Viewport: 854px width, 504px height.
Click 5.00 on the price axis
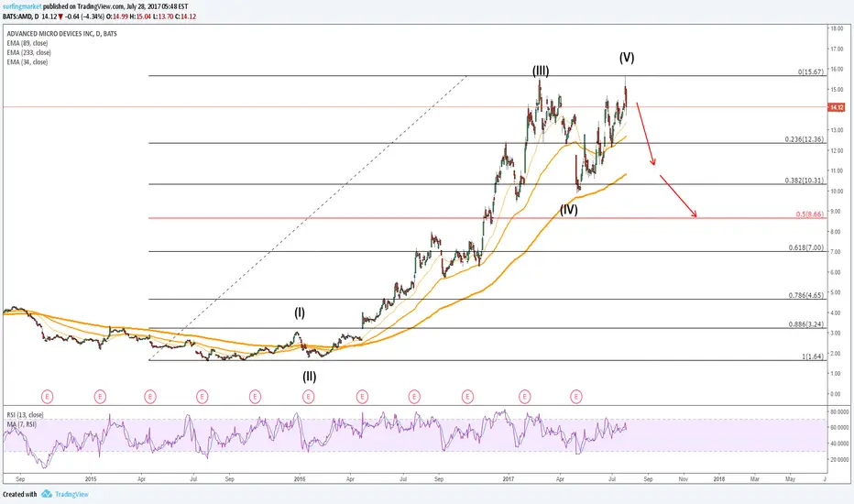(837, 292)
